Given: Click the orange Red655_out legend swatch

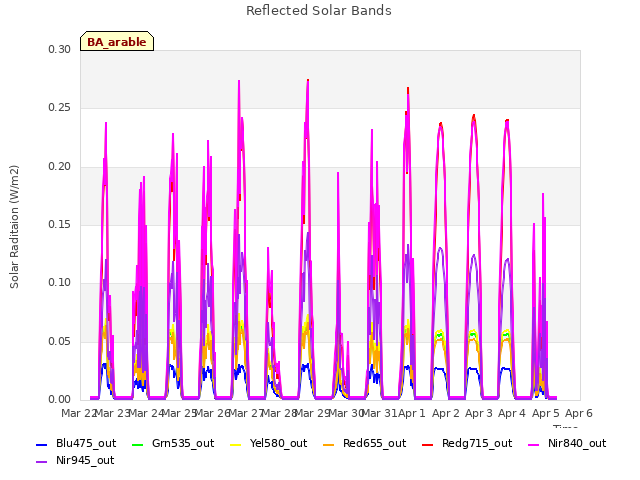Looking at the screenshot, I should (329, 444).
